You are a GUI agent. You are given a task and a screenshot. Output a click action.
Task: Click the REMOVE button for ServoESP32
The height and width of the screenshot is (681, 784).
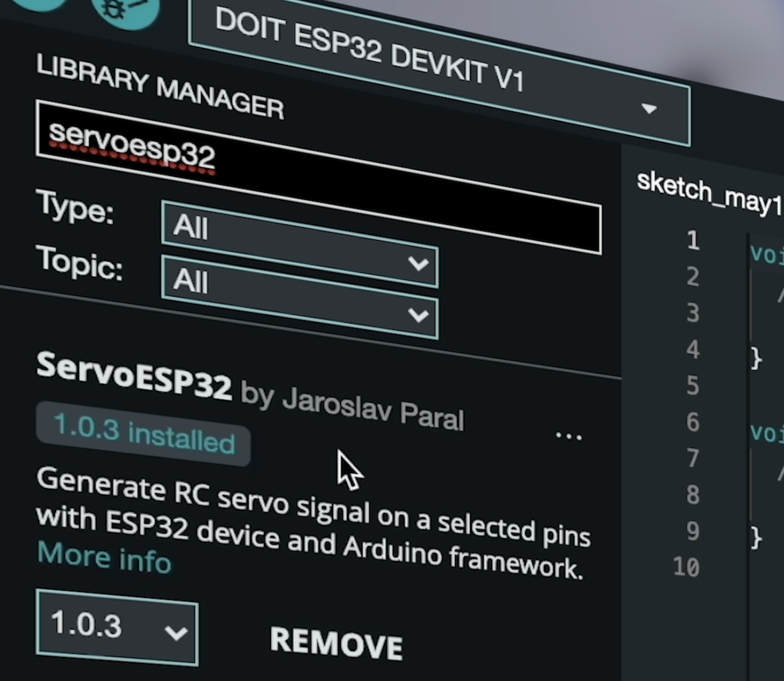pos(336,643)
